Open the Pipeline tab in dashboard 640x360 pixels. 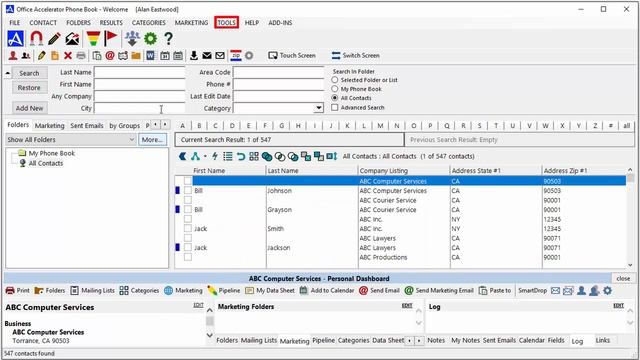click(323, 340)
